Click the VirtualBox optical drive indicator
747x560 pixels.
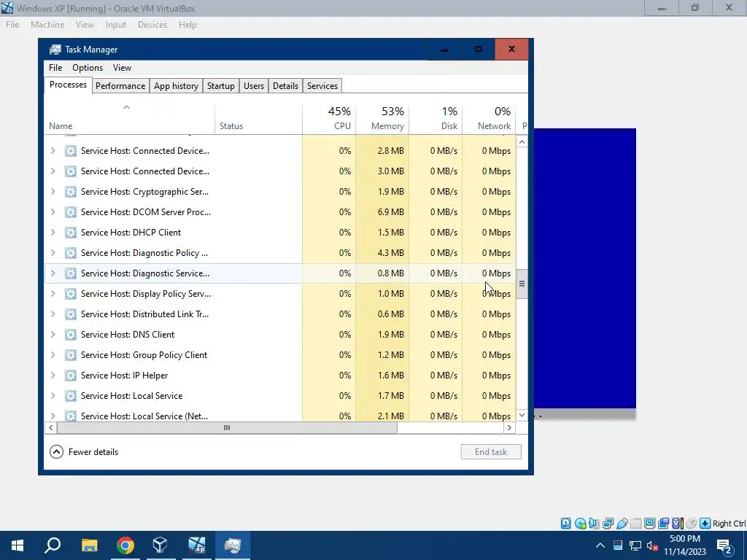580,524
